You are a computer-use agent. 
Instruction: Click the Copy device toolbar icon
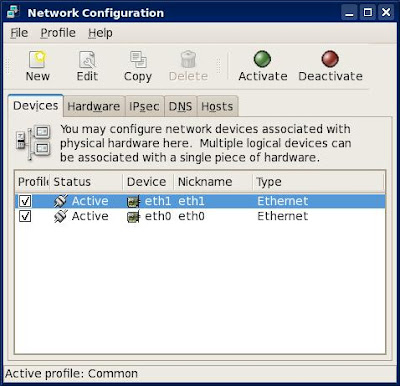(138, 59)
